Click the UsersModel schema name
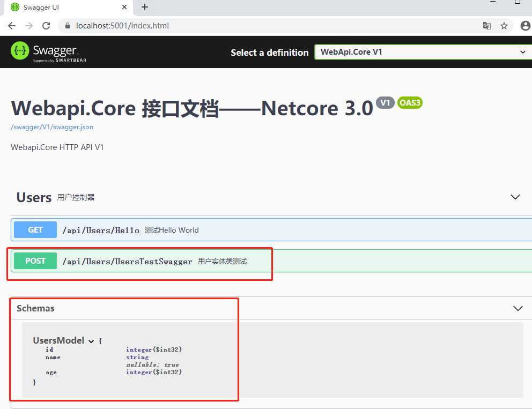532x409 pixels. coord(58,340)
